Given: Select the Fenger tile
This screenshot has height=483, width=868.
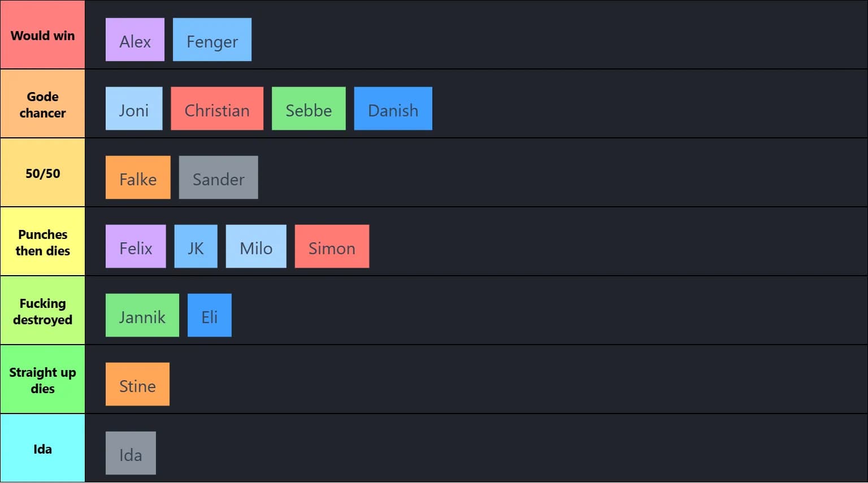Looking at the screenshot, I should pos(212,40).
